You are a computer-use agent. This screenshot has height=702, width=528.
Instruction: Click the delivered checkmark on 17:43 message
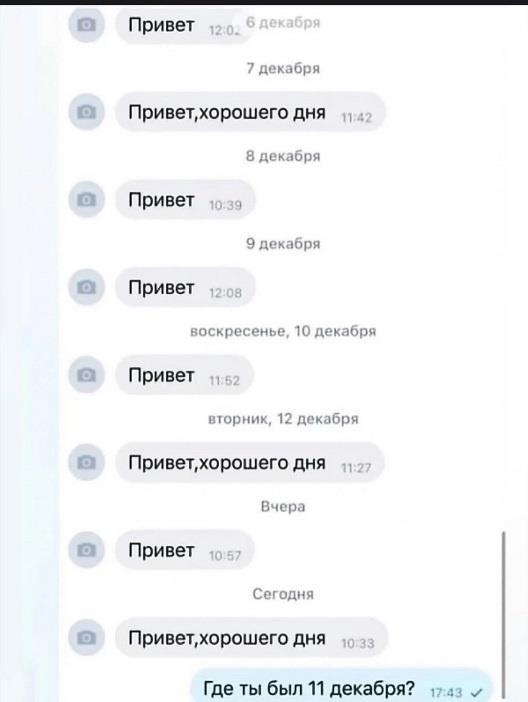pos(477,693)
